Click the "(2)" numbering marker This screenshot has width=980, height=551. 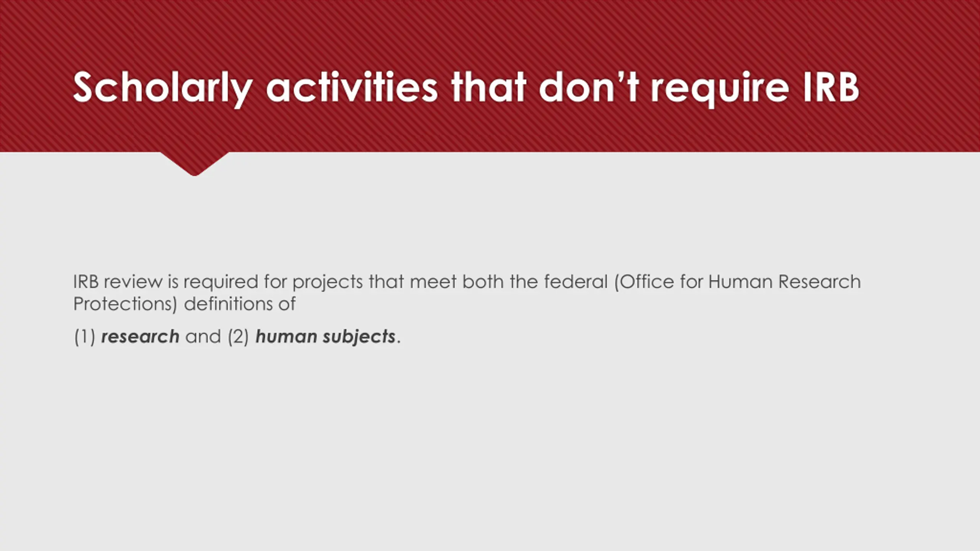(x=238, y=337)
